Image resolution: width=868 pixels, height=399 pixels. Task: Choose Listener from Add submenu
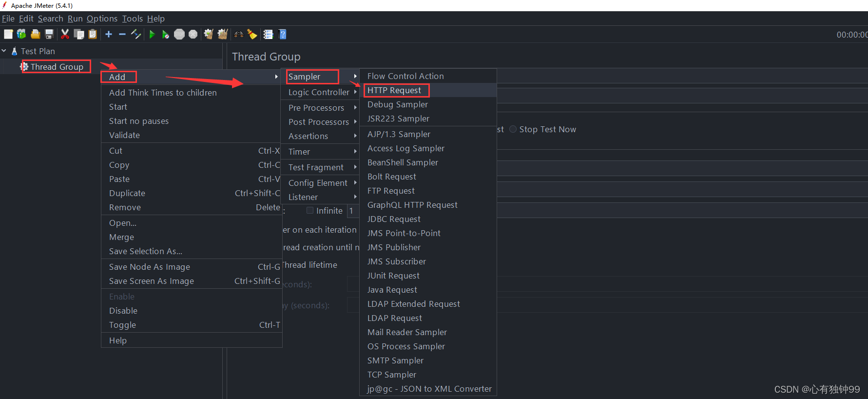(320, 197)
